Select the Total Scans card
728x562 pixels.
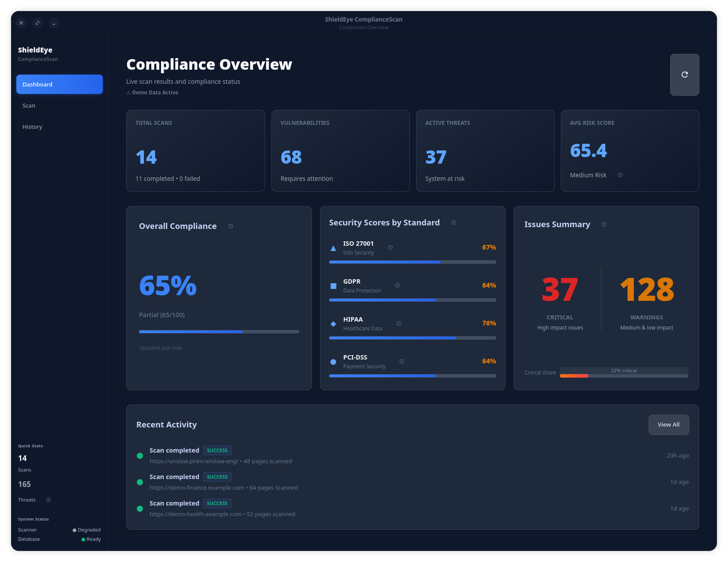click(195, 151)
